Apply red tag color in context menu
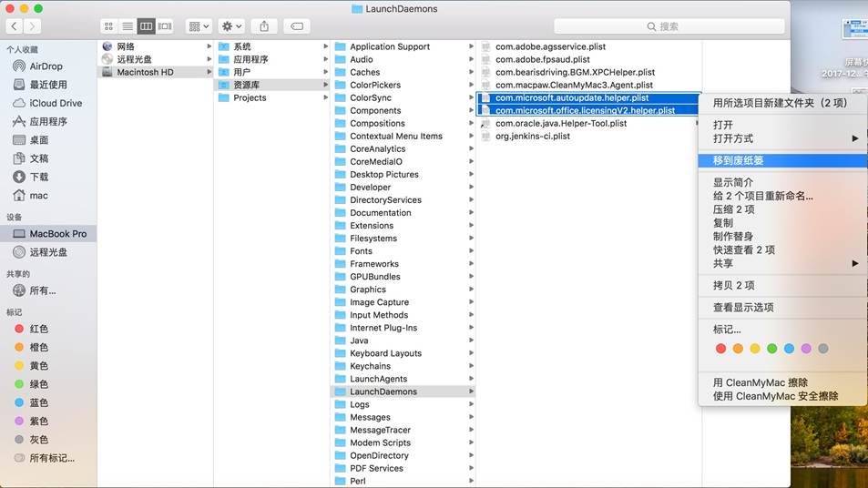 [x=720, y=349]
